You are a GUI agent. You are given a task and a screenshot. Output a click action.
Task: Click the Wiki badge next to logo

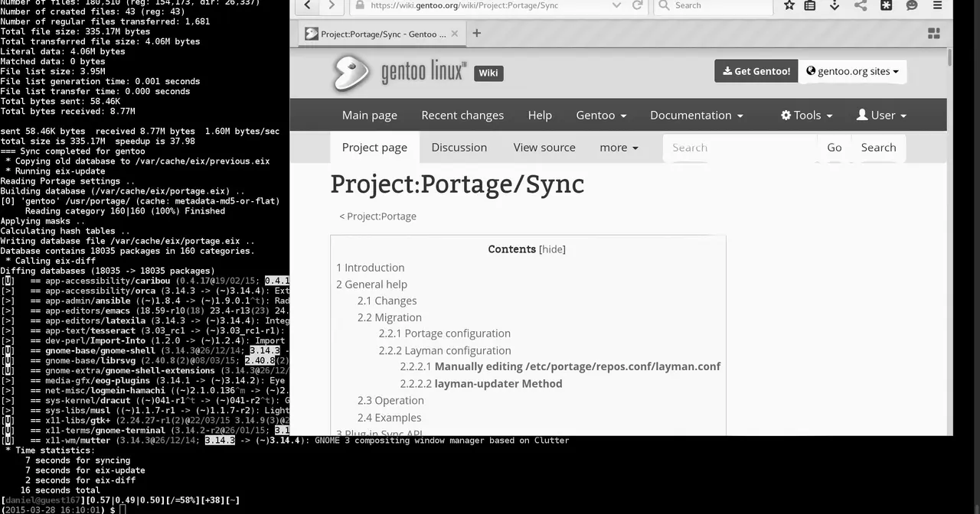(488, 73)
